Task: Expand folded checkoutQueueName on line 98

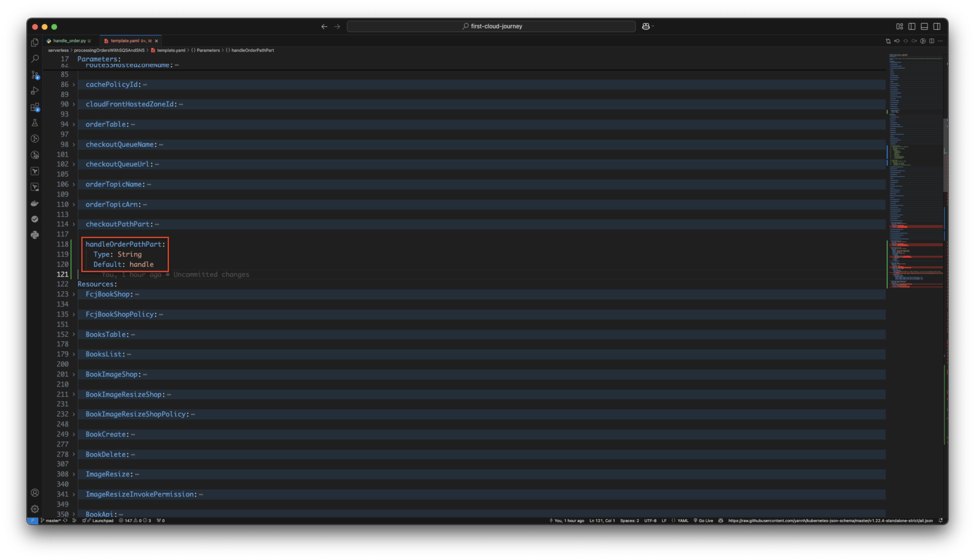Action: tap(74, 144)
